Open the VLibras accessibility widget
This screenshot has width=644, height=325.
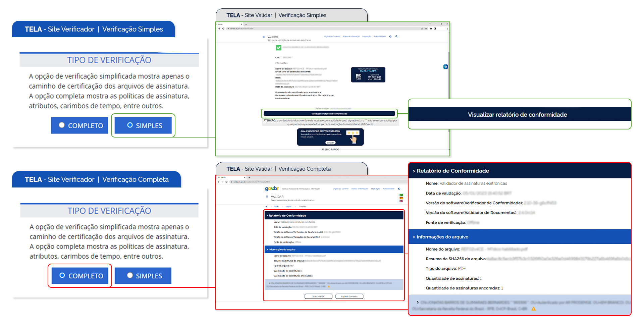pyautogui.click(x=445, y=67)
